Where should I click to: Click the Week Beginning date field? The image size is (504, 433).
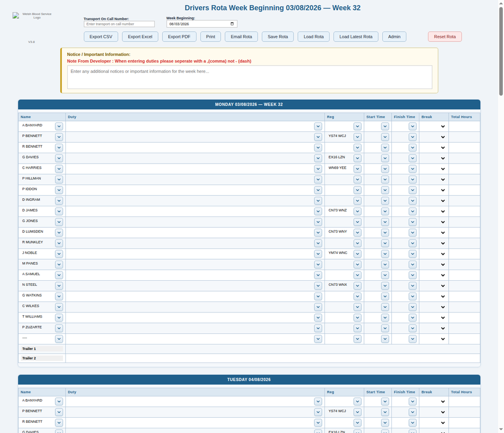pos(202,24)
